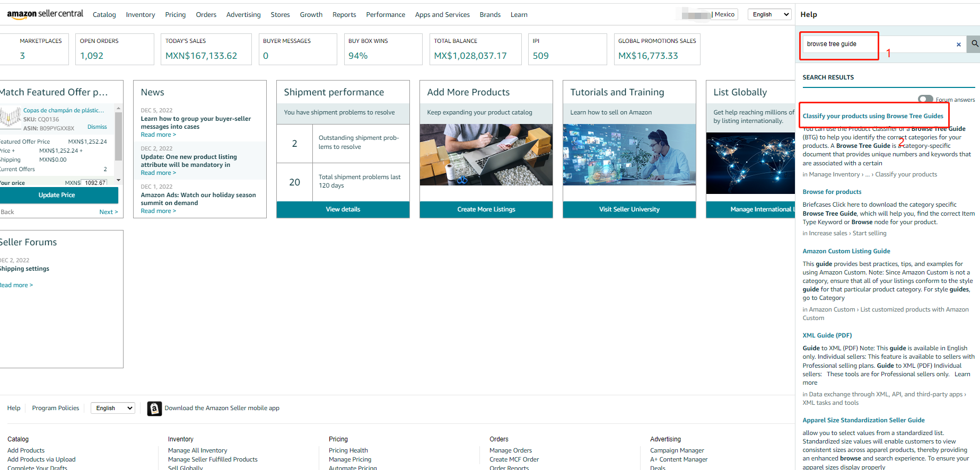The width and height of the screenshot is (980, 470).
Task: Click Manage International button
Action: (751, 209)
